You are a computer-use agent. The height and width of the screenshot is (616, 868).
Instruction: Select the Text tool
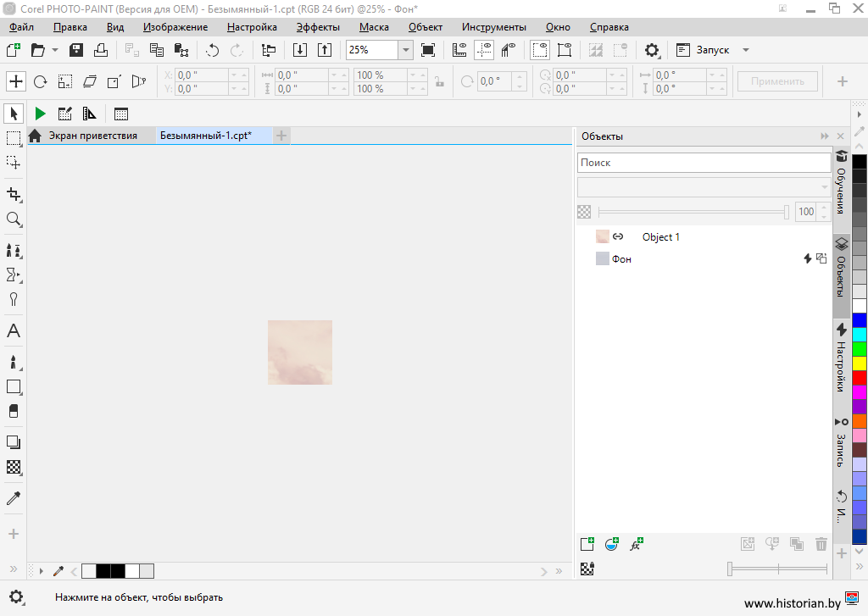click(14, 331)
